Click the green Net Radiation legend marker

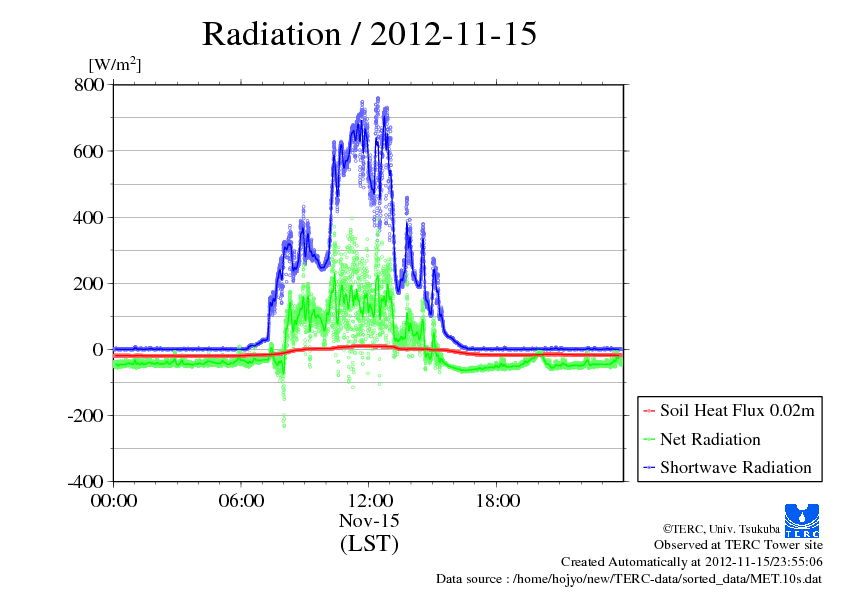click(649, 440)
